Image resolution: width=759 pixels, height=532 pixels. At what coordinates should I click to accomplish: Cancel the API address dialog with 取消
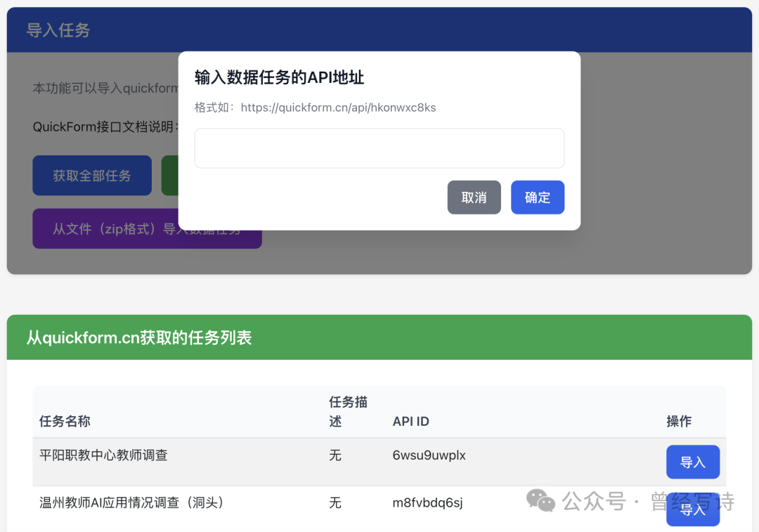(474, 197)
